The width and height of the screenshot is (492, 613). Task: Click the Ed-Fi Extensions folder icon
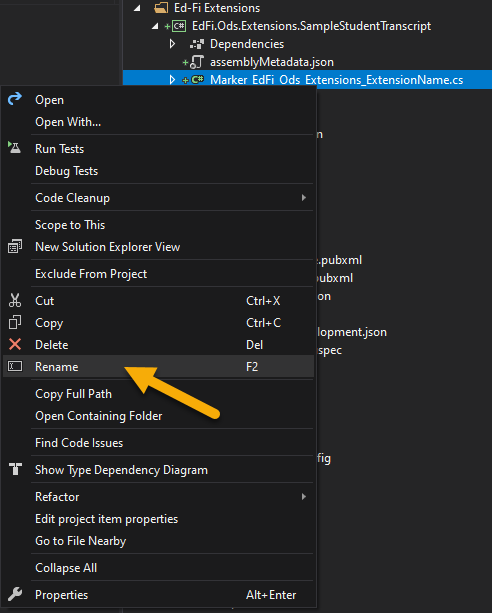coord(161,7)
